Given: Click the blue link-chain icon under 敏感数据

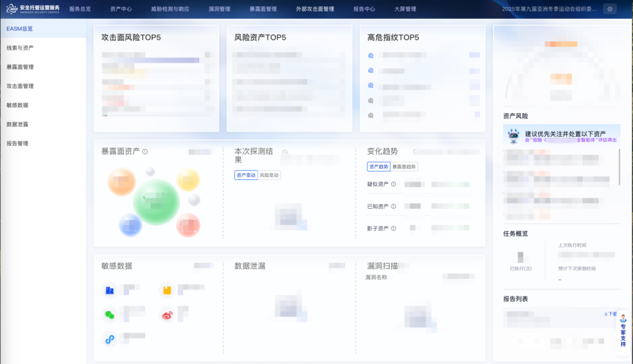Looking at the screenshot, I should point(110,339).
